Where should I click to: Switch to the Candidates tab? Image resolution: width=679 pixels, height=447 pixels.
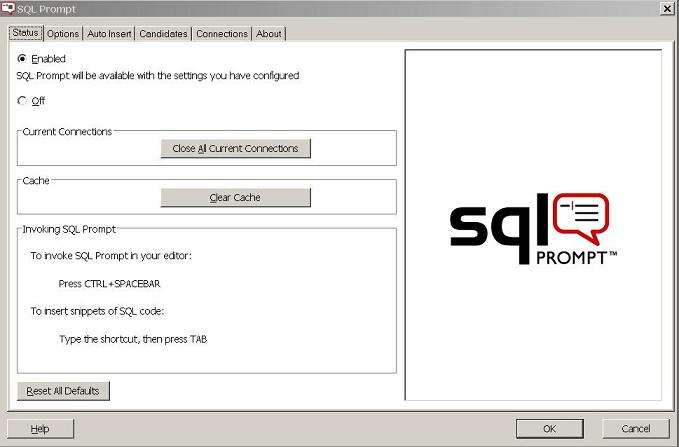tap(163, 34)
